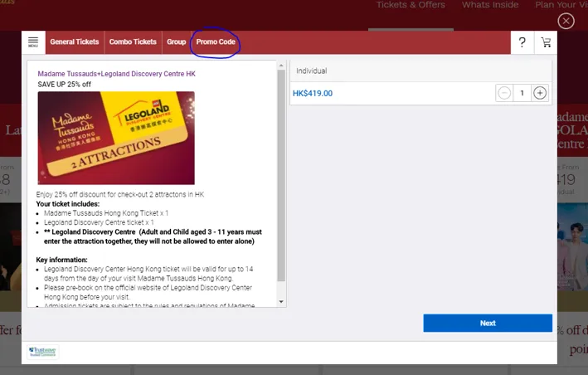Decrease Individual ticket quantity with minus
588x375 pixels.
coord(504,93)
